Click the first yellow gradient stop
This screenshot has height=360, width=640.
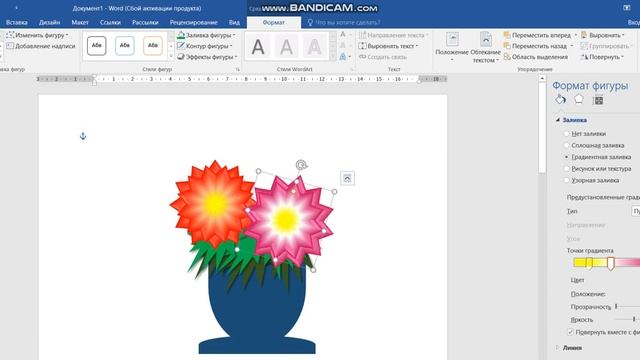tap(589, 263)
